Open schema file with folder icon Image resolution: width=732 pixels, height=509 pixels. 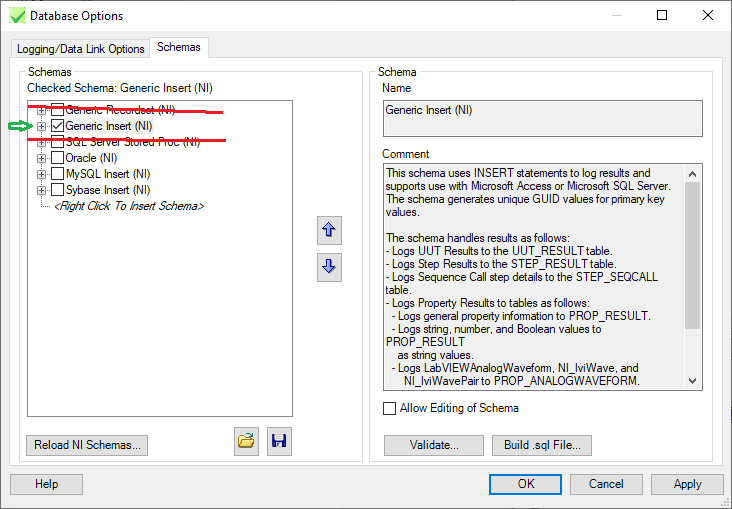point(246,442)
